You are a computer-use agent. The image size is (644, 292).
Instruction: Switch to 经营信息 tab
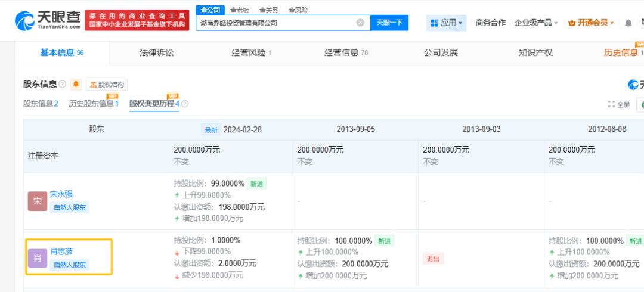[x=346, y=52]
